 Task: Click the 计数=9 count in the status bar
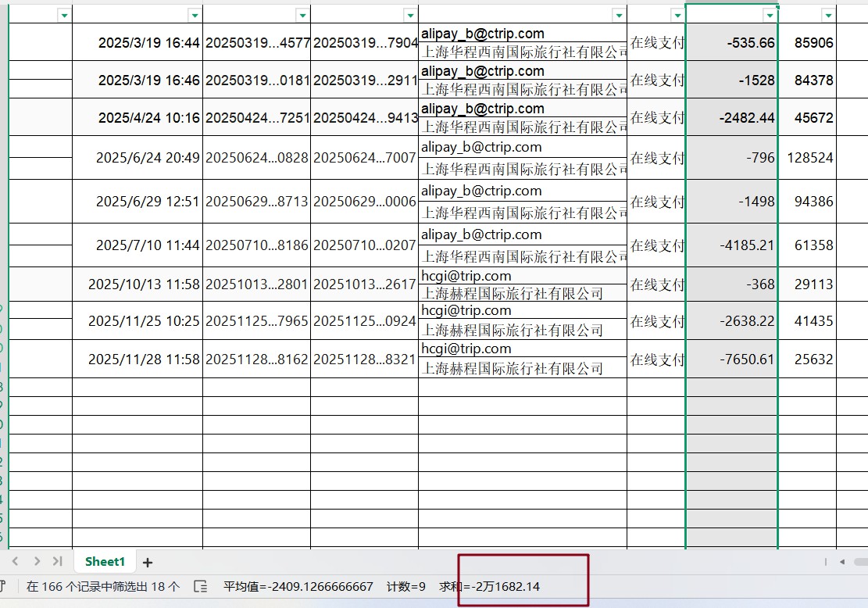(405, 586)
